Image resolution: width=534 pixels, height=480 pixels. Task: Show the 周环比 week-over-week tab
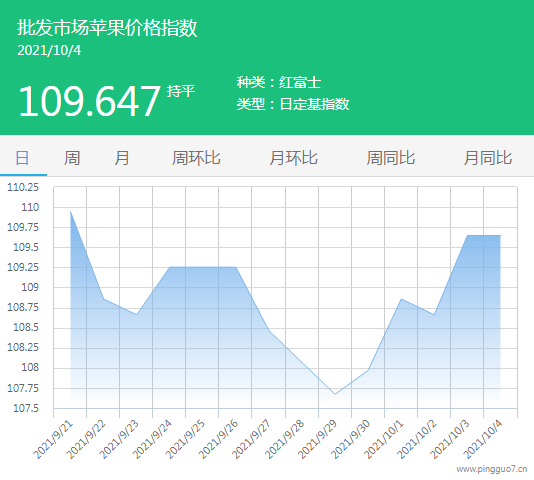coord(196,158)
